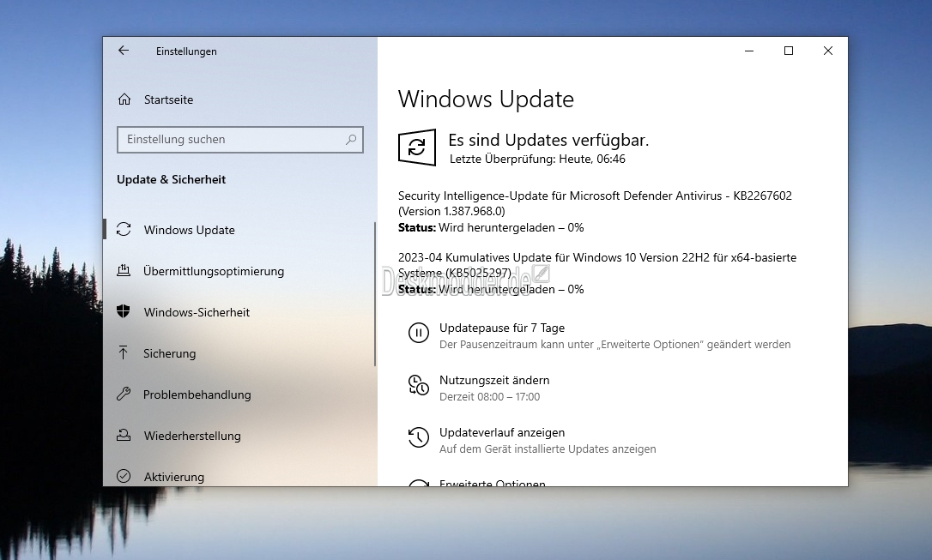This screenshot has height=560, width=932.
Task: Click the sidebar vertical scrollbar
Action: [x=375, y=294]
